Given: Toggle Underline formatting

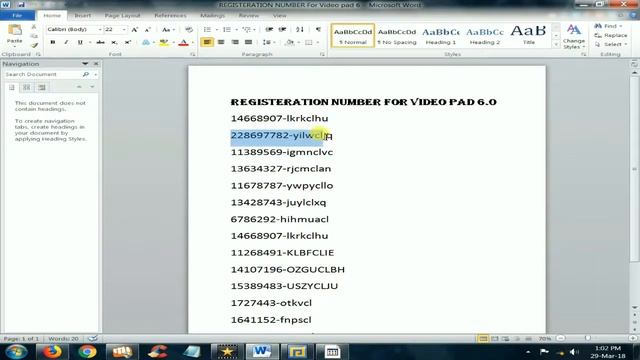Looking at the screenshot, I should (80, 42).
